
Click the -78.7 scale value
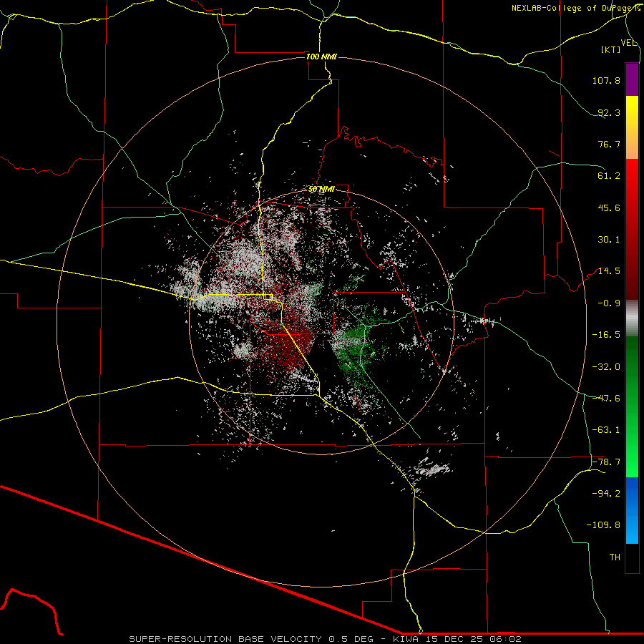pyautogui.click(x=606, y=462)
